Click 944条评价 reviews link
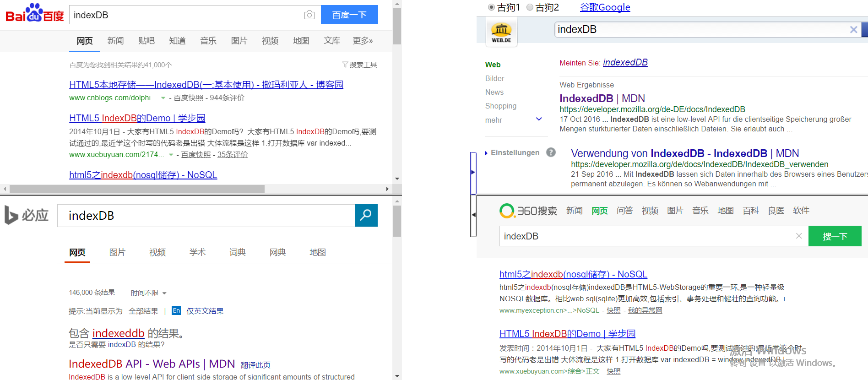The image size is (868, 380). pos(227,98)
